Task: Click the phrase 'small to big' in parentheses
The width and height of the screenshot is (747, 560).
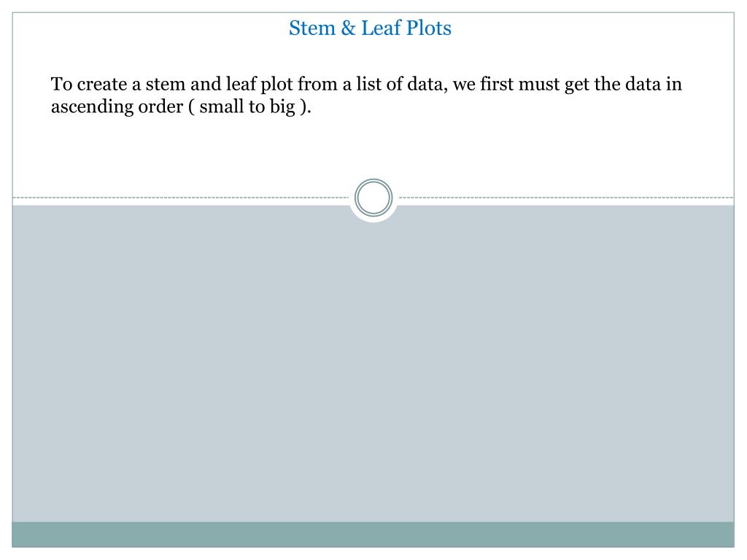Action: [247, 106]
